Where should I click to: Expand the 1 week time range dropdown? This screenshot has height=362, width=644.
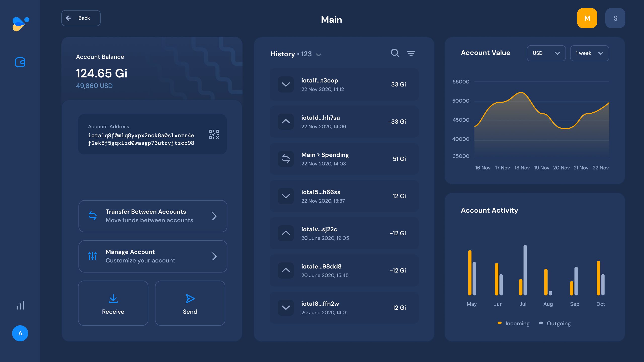point(590,53)
